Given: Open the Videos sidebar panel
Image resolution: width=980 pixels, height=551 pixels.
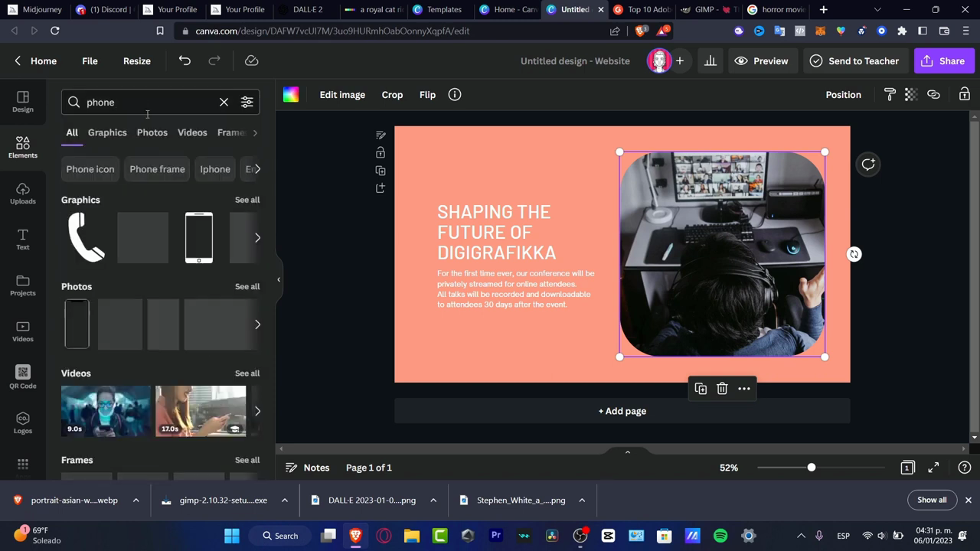Looking at the screenshot, I should pyautogui.click(x=23, y=331).
